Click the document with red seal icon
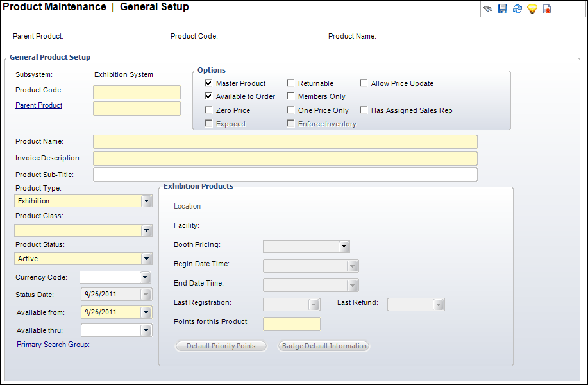 tap(547, 9)
